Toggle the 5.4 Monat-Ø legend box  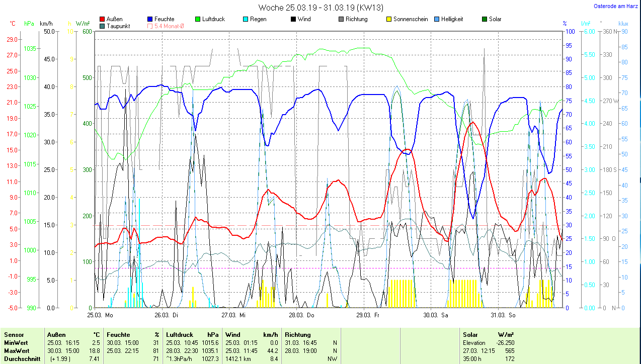[150, 26]
